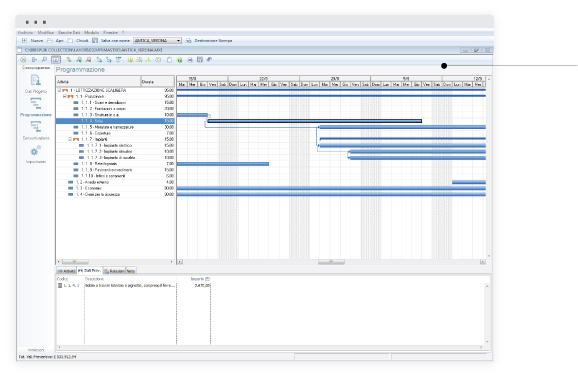Collapse the root node 1 in the tree

[59, 90]
